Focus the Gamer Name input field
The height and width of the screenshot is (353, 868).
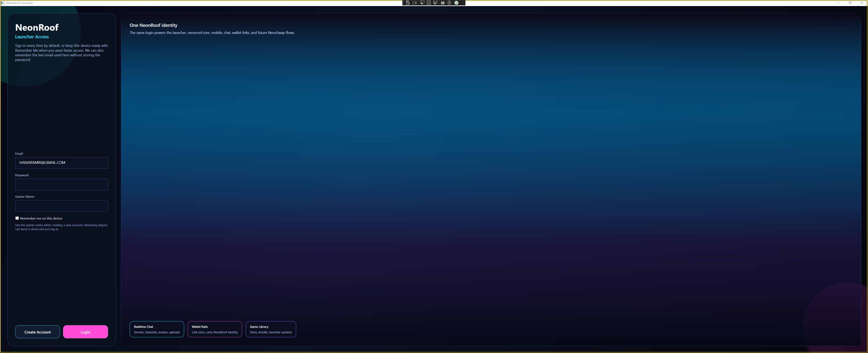61,206
